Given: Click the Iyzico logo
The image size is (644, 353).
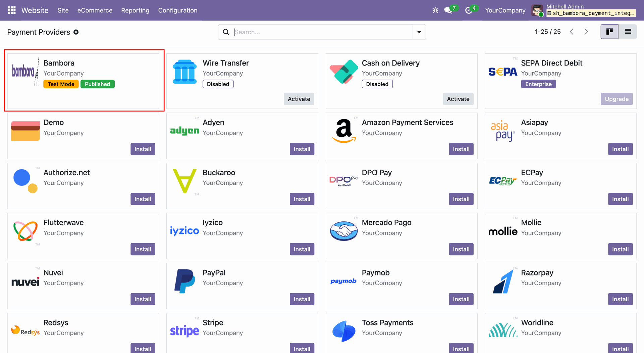Looking at the screenshot, I should [184, 231].
